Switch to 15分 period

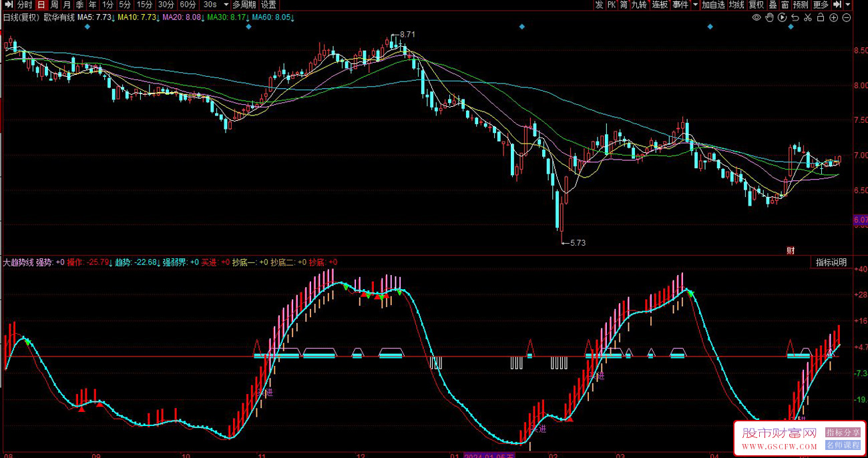pos(144,5)
